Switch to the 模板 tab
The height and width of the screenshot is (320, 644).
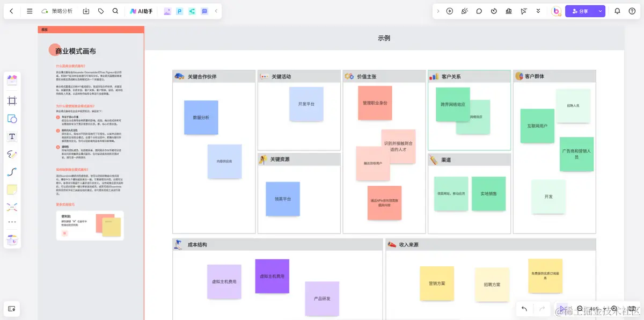click(44, 30)
